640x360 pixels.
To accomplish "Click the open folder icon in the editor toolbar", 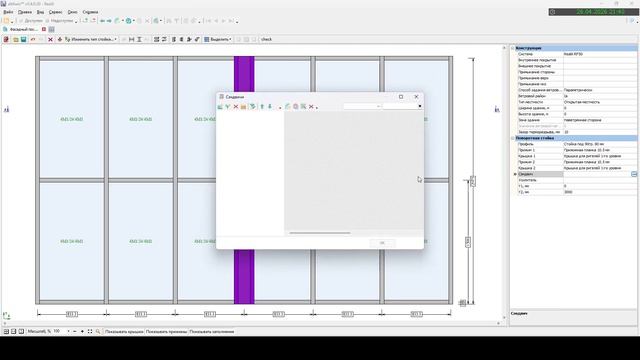I will [x=16, y=40].
